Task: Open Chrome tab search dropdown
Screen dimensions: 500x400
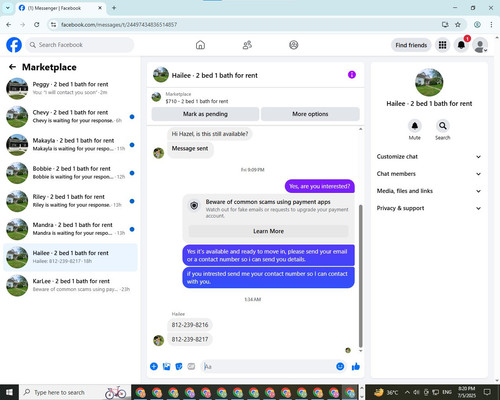Action: (8, 8)
